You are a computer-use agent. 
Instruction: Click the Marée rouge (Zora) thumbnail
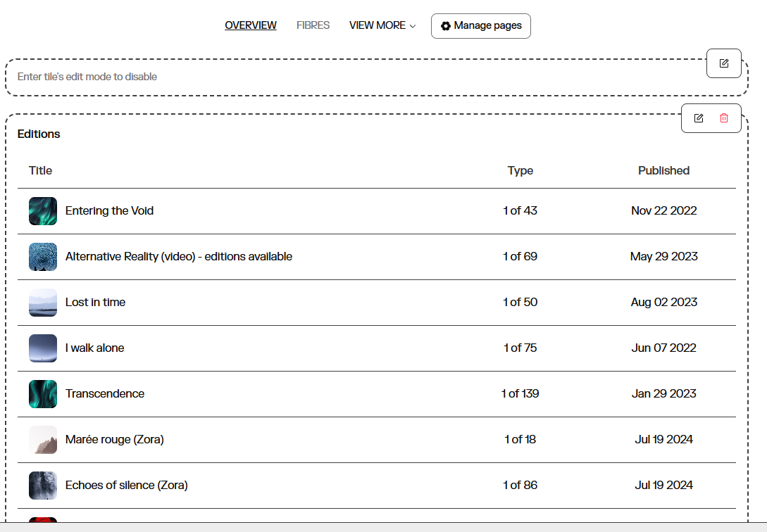click(43, 440)
